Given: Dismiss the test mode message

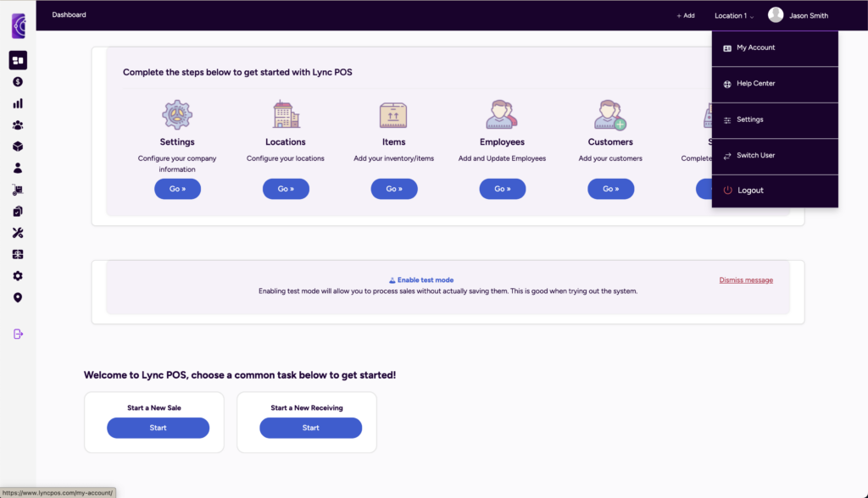Looking at the screenshot, I should point(746,280).
